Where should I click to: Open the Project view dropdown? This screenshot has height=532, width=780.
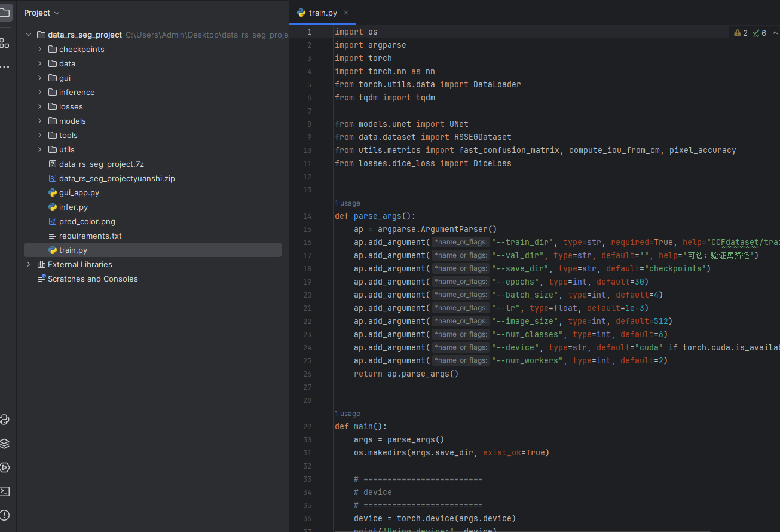pos(42,13)
